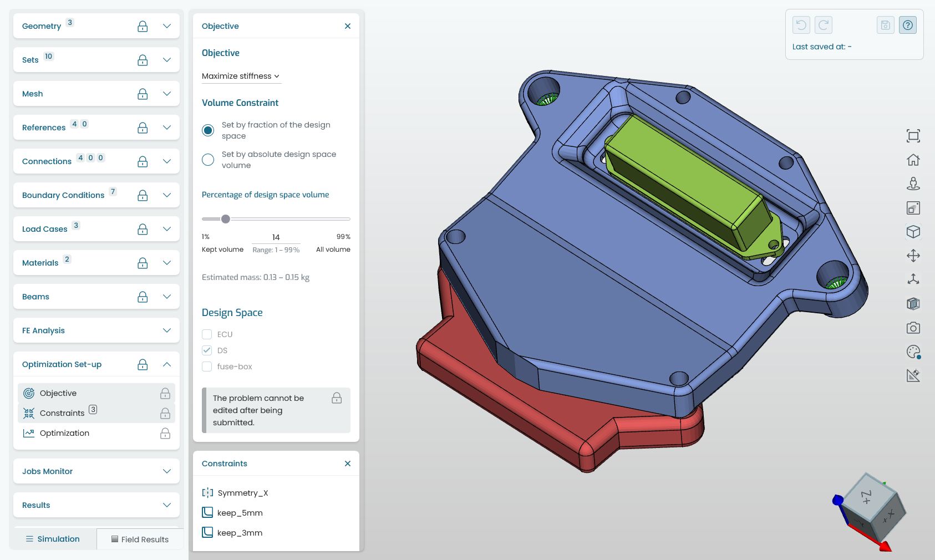Select the pan move-arrows icon
This screenshot has height=560, width=935.
[x=913, y=256]
